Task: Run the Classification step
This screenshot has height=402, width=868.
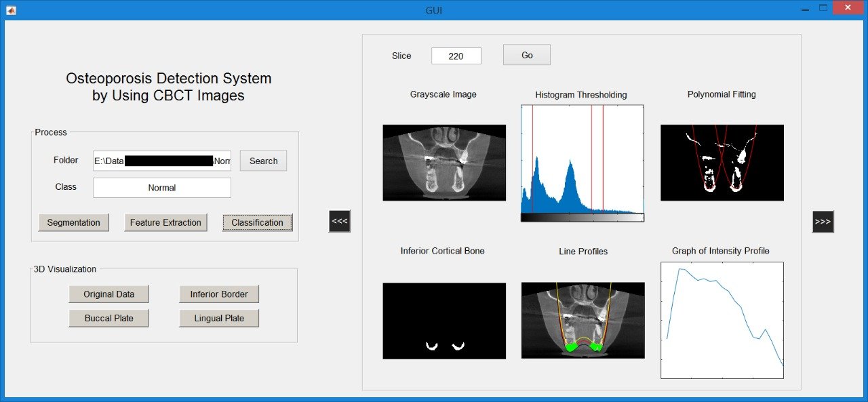Action: pyautogui.click(x=257, y=222)
